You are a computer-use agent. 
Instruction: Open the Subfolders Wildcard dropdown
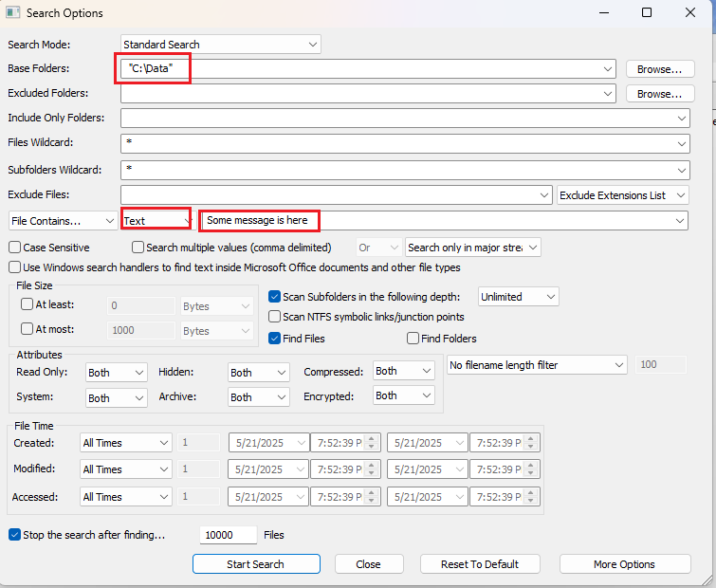[681, 171]
